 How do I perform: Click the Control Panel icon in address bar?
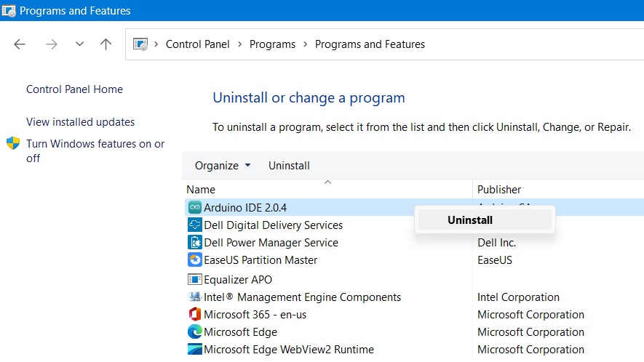coord(140,44)
